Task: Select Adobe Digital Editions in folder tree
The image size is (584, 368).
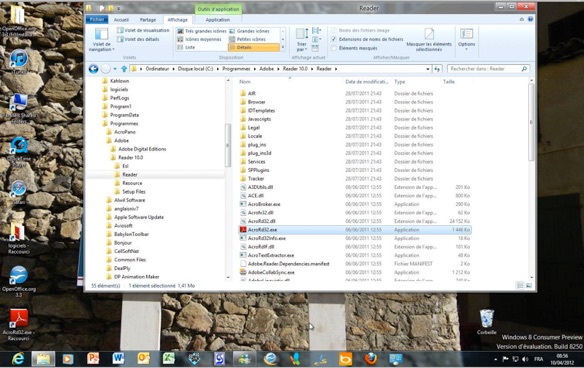Action: point(138,149)
